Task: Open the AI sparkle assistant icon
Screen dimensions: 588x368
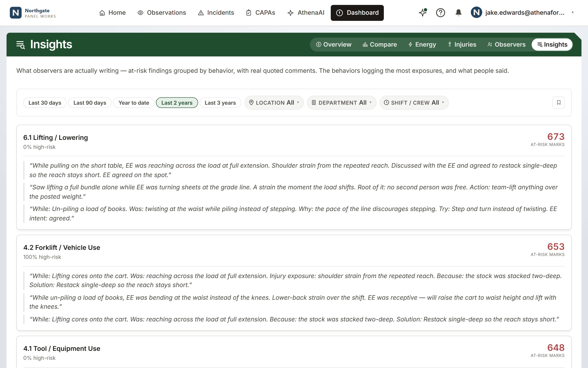Action: click(423, 12)
